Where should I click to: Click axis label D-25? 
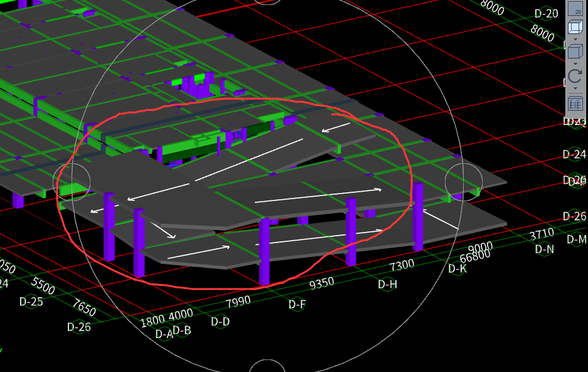coord(31,302)
